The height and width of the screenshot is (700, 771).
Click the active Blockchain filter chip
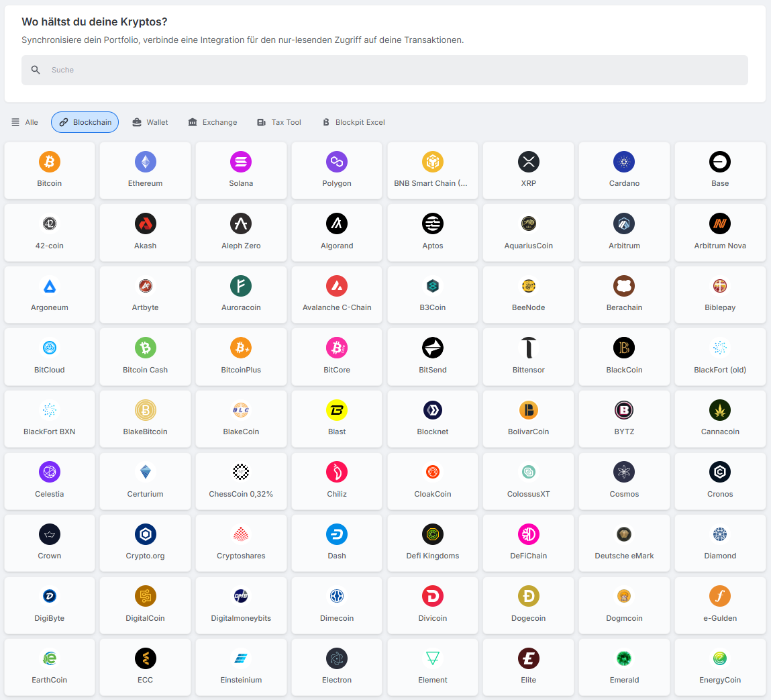(85, 122)
